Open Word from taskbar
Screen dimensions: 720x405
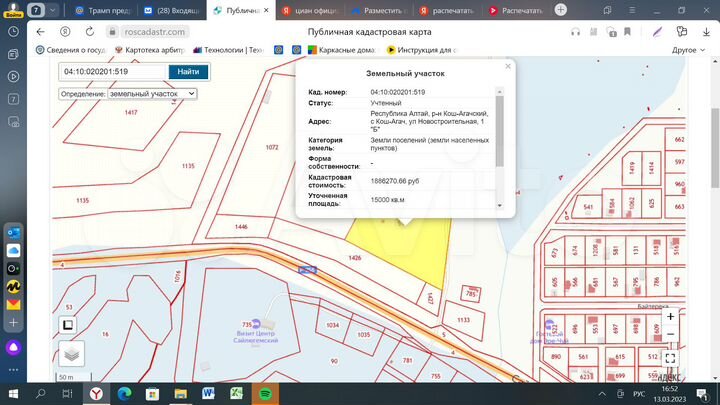click(208, 394)
